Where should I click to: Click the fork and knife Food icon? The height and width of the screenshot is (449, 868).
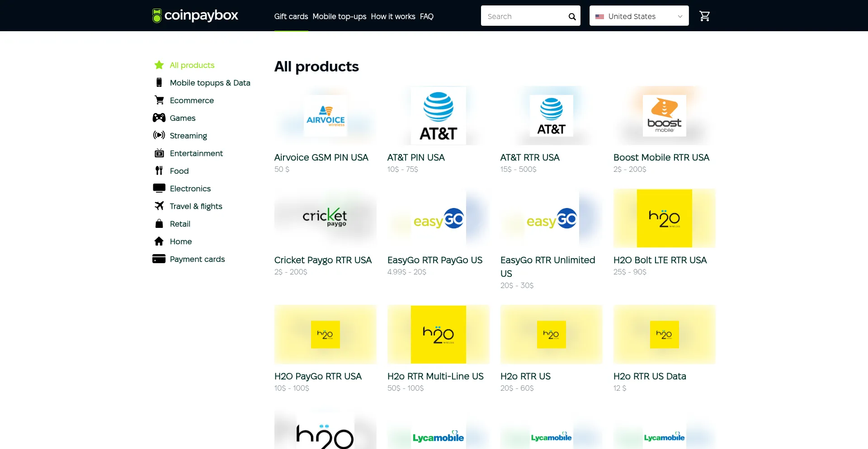click(159, 170)
